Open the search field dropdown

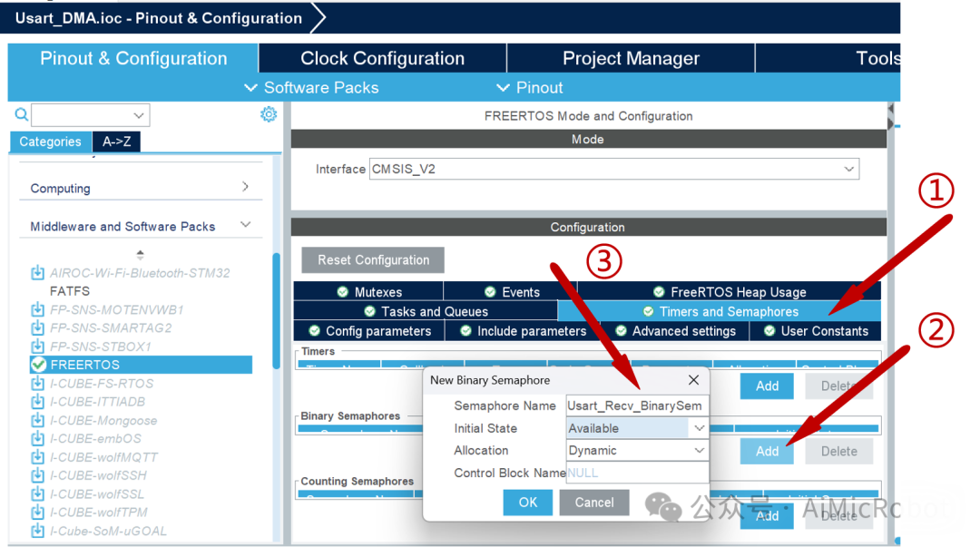point(139,115)
